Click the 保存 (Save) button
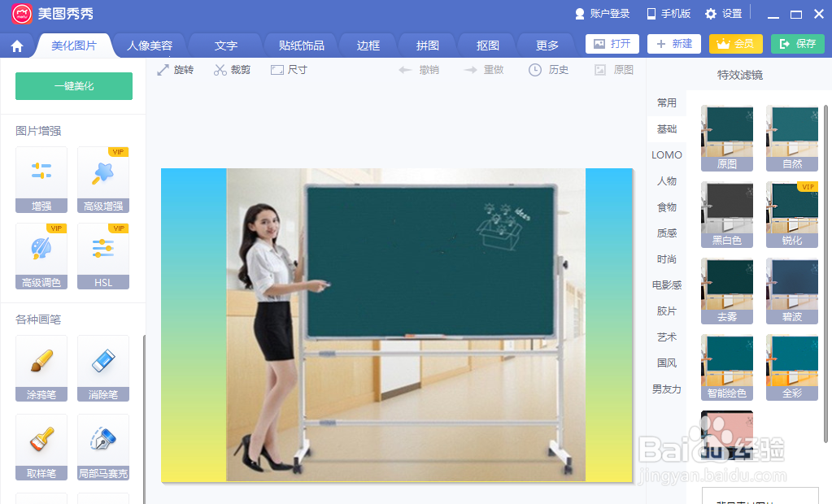The image size is (832, 504). point(797,45)
